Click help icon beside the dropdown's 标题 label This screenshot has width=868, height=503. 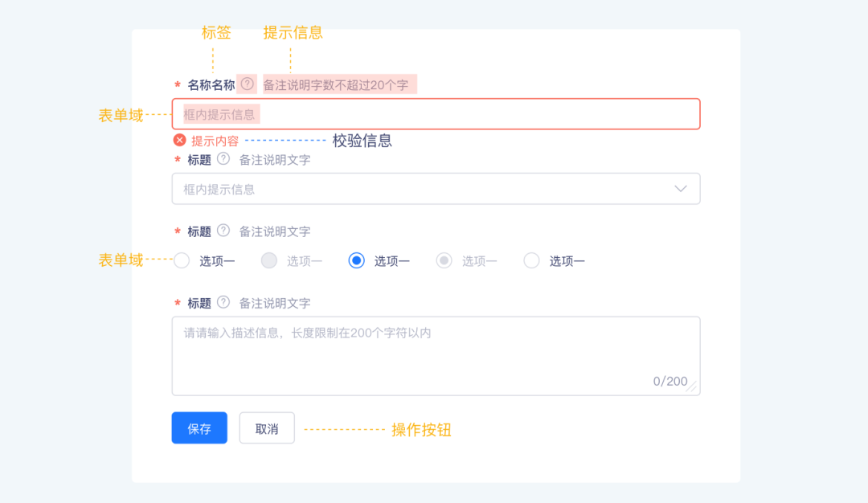click(x=223, y=159)
